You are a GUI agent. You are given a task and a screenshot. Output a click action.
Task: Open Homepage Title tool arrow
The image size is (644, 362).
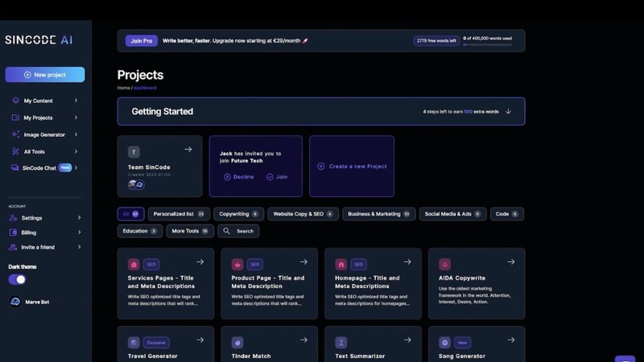(x=407, y=262)
